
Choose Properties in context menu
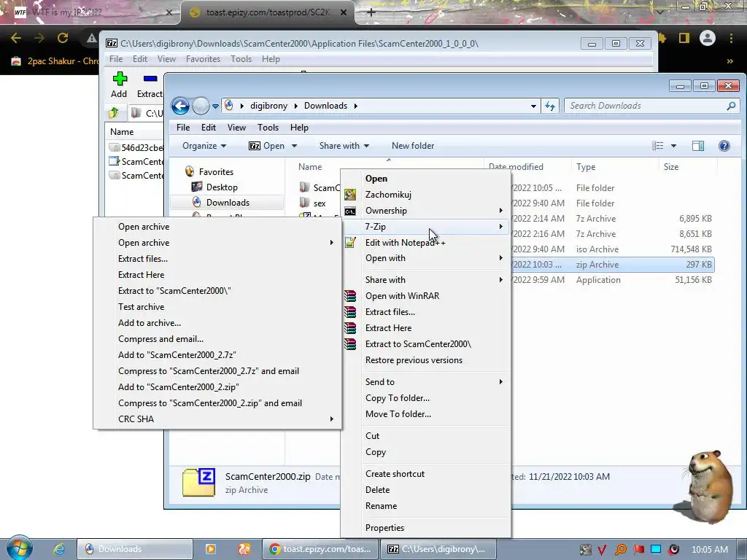[x=384, y=528]
